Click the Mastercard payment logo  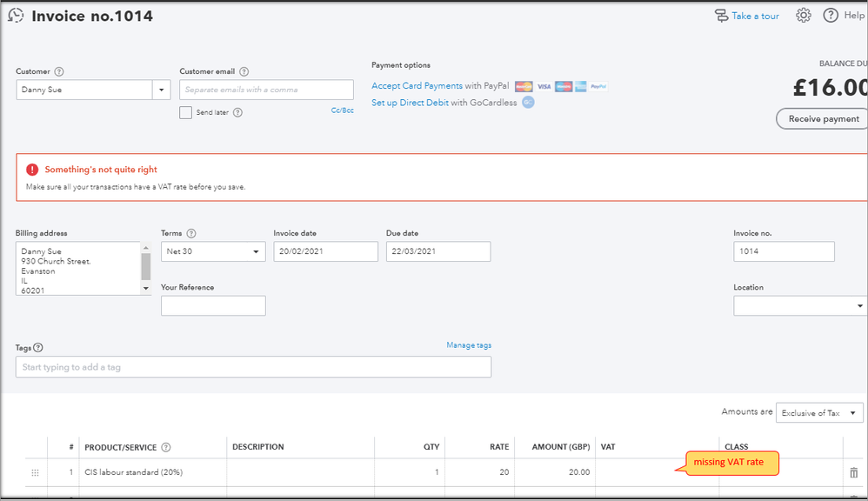click(523, 86)
